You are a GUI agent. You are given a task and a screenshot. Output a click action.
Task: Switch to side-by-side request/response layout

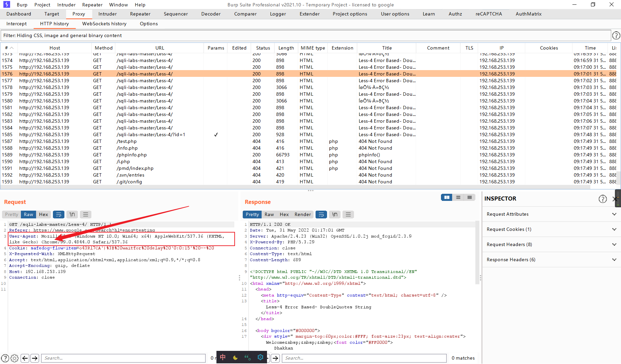447,198
